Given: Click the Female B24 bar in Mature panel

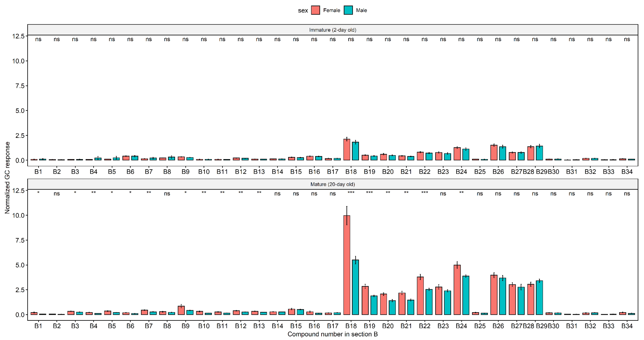Looking at the screenshot, I should pyautogui.click(x=457, y=290).
